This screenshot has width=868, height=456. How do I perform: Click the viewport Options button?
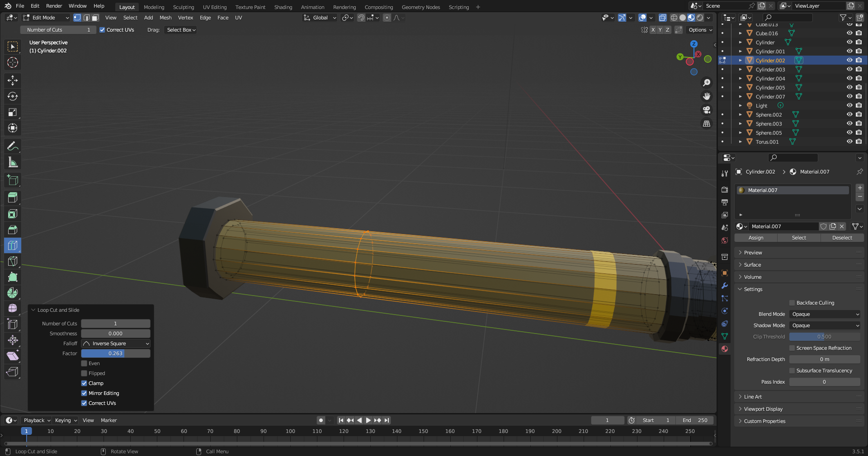(700, 30)
